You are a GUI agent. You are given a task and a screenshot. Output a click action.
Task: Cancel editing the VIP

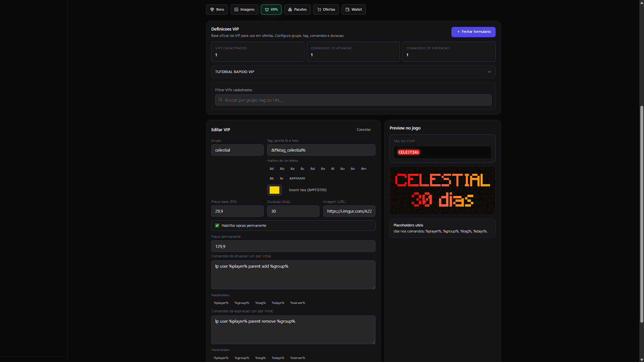pos(363,130)
